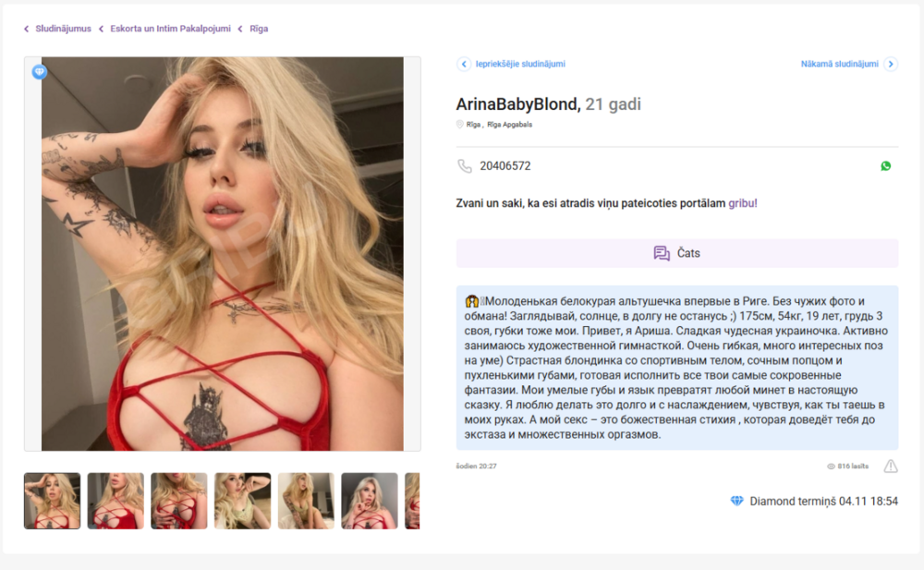The width and height of the screenshot is (924, 570).
Task: Report the listing with the warning triangle icon
Action: [x=891, y=467]
